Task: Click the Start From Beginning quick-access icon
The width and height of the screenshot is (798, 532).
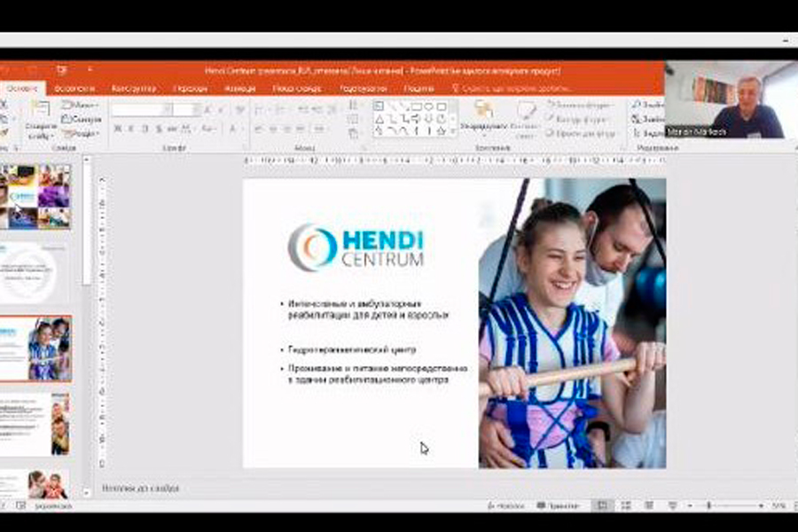Action: [x=62, y=70]
